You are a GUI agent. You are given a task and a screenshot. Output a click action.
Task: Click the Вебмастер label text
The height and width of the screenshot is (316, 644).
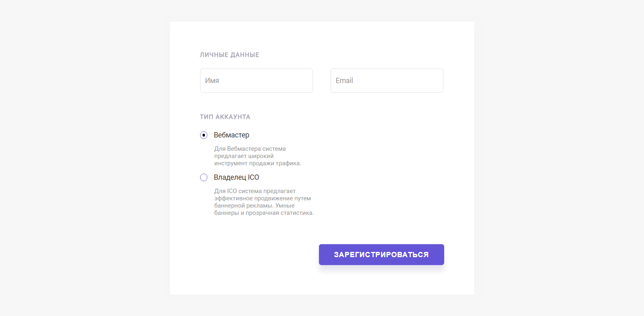click(232, 135)
